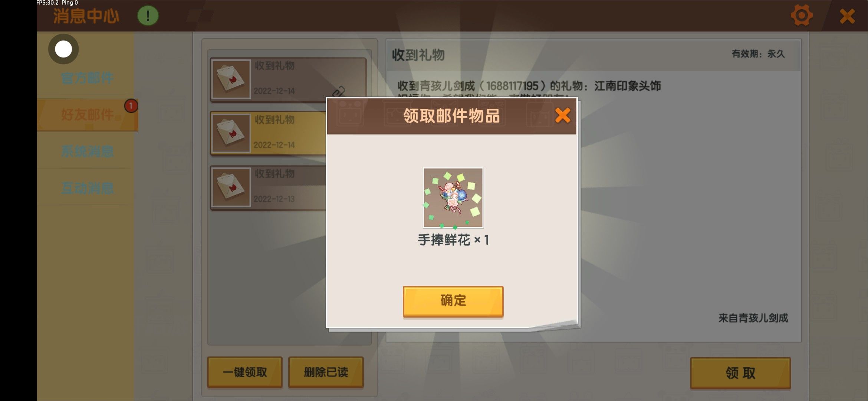Screen dimensions: 868x401
Task: Click the 一键领取 button
Action: (x=245, y=372)
